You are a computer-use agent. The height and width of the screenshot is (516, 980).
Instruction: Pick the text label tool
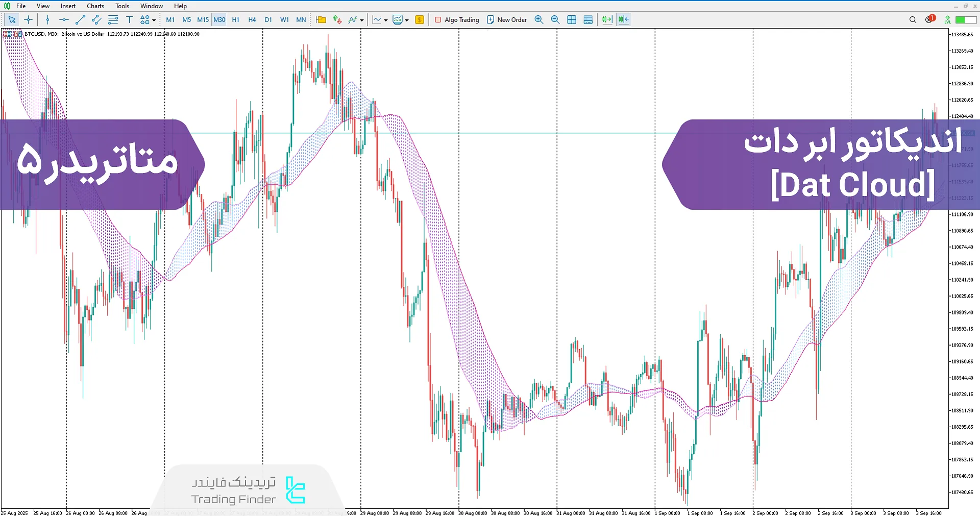[129, 20]
